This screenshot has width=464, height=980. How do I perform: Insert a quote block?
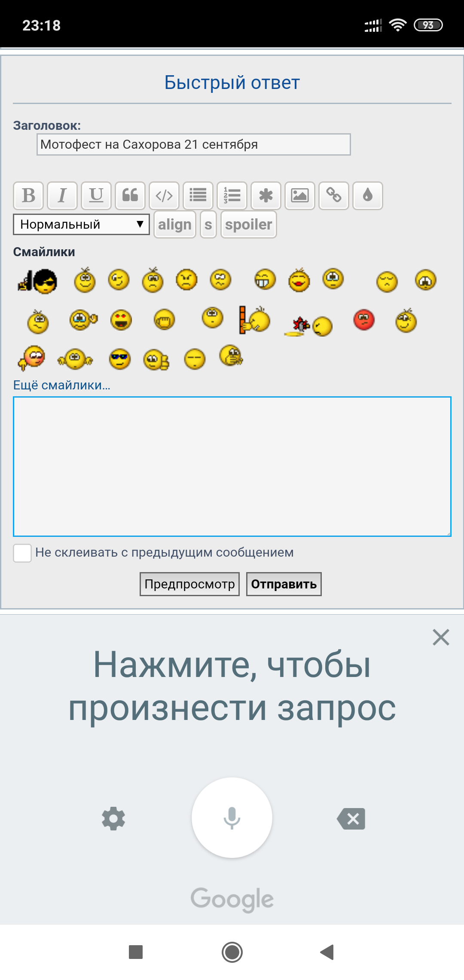click(x=130, y=196)
